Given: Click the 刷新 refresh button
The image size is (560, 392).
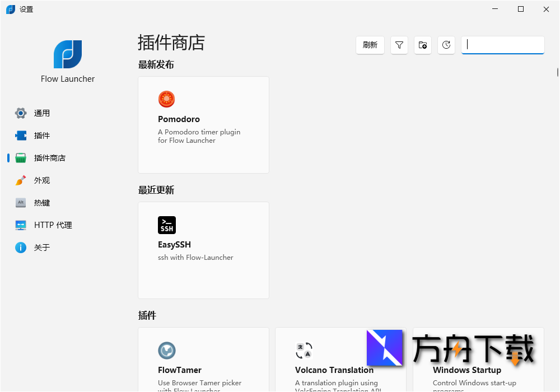Looking at the screenshot, I should pyautogui.click(x=370, y=45).
